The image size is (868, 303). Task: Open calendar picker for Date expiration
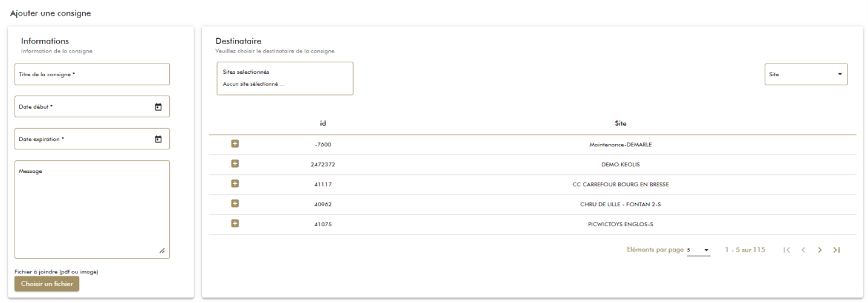point(158,139)
